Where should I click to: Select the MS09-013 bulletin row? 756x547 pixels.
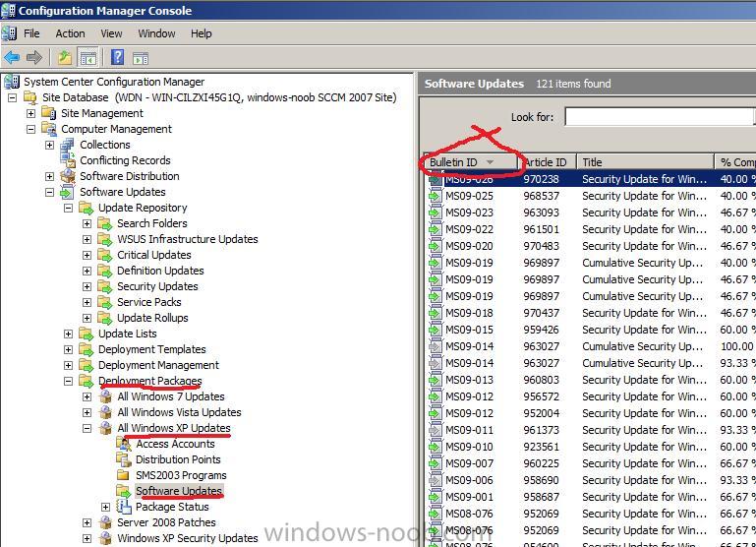point(591,380)
